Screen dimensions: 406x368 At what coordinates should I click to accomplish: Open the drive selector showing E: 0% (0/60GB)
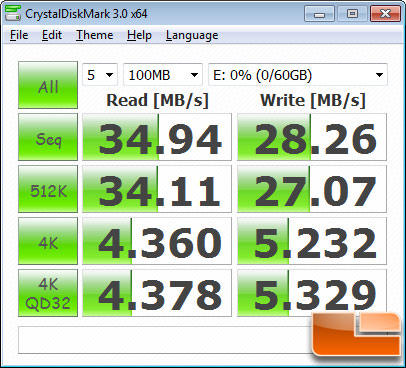[x=298, y=75]
